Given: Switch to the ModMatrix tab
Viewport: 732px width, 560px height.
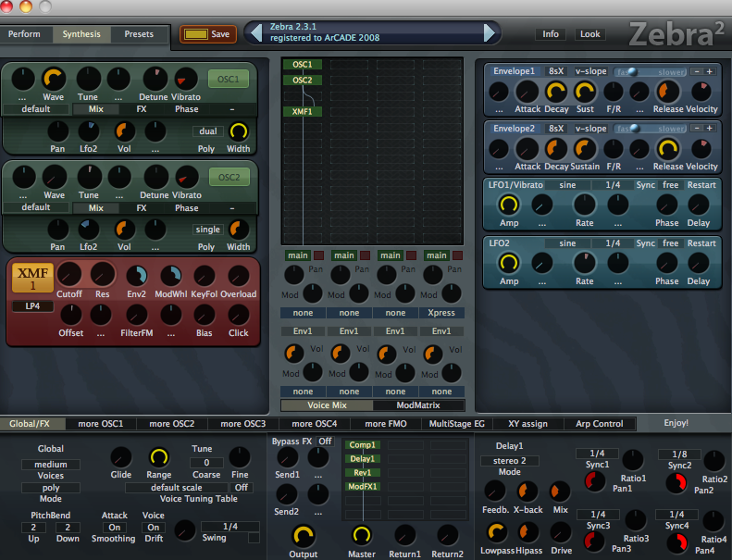Looking at the screenshot, I should pos(418,405).
